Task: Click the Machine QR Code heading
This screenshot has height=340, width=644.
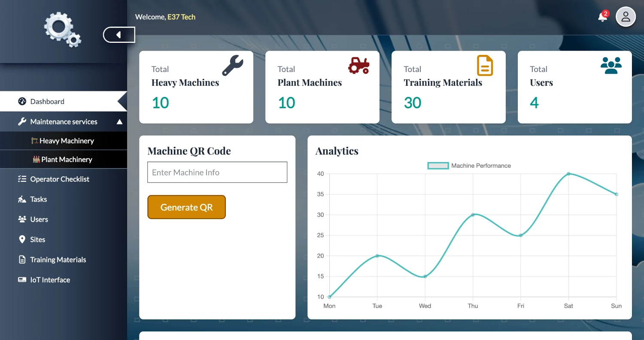Action: 189,151
